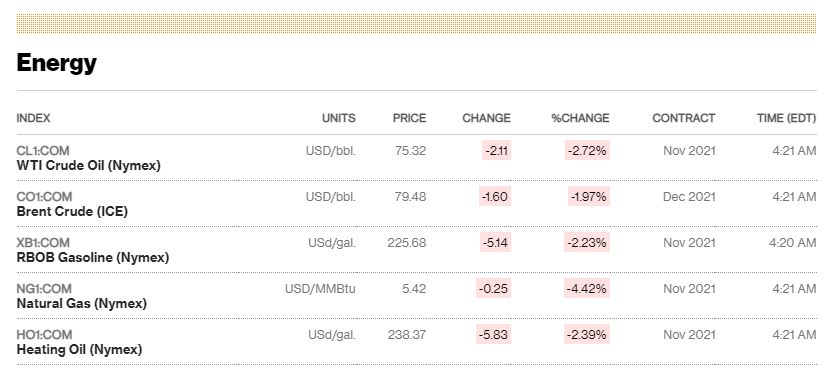Open the Natural Gas (Nymex) link
The height and width of the screenshot is (388, 836).
(82, 304)
